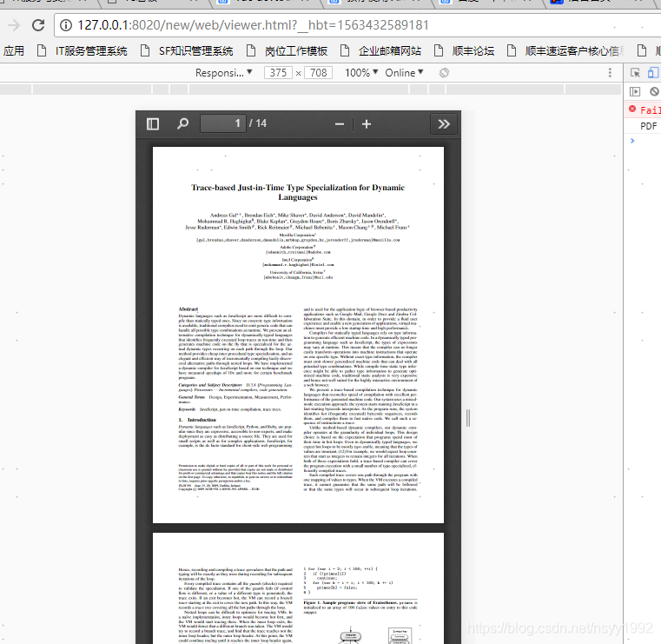Zoom out the PDF with minus button
This screenshot has width=661, height=644.
340,124
